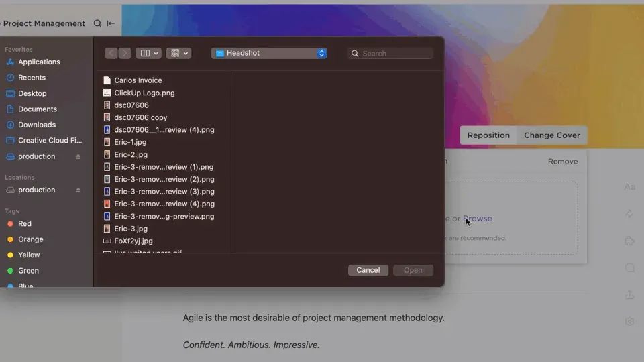Open the group-by grid dropdown

pos(178,53)
